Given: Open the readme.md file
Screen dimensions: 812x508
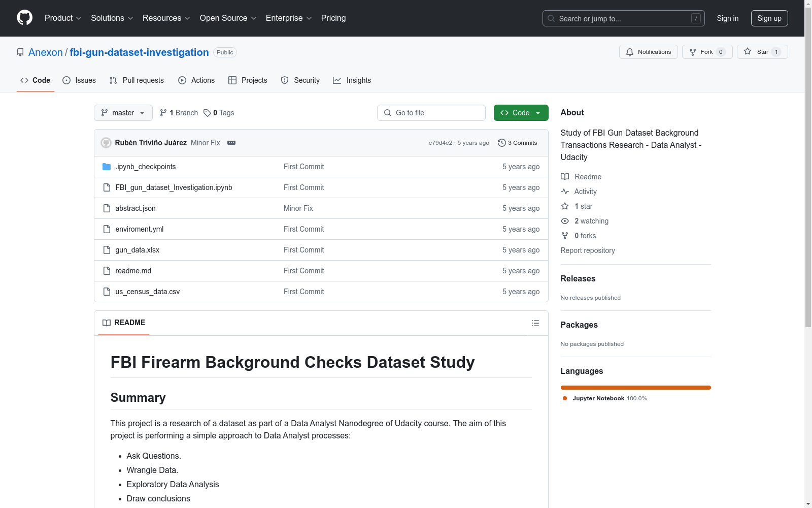Looking at the screenshot, I should 133,271.
